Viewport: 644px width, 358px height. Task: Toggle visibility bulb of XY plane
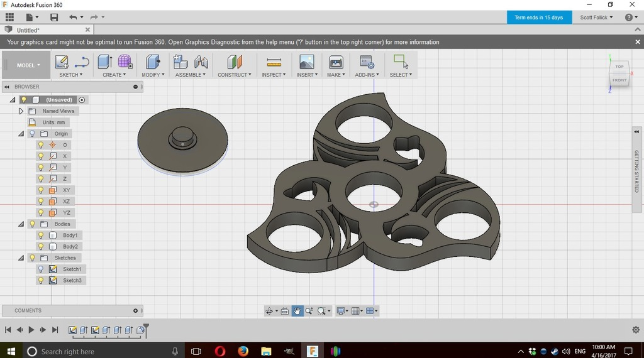click(41, 190)
